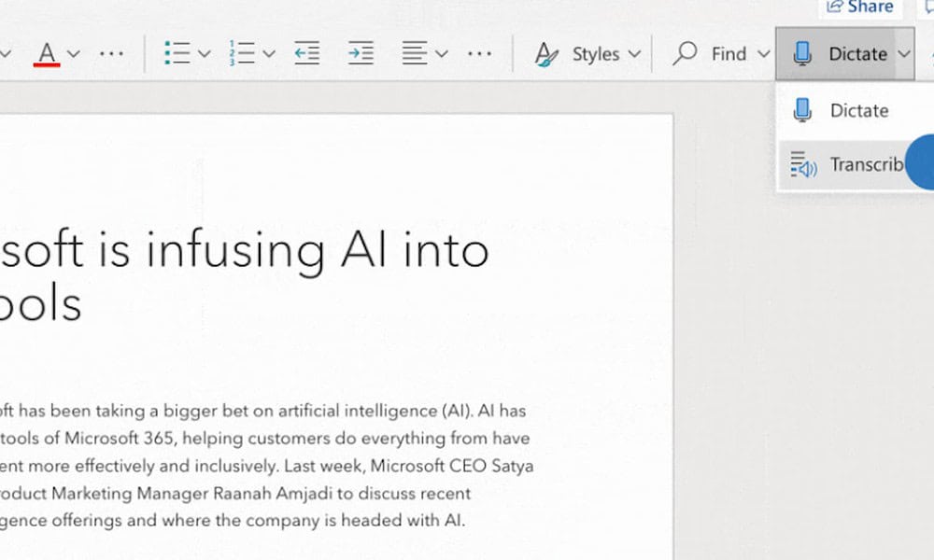Select Dictate from the dropdown menu

tap(856, 110)
